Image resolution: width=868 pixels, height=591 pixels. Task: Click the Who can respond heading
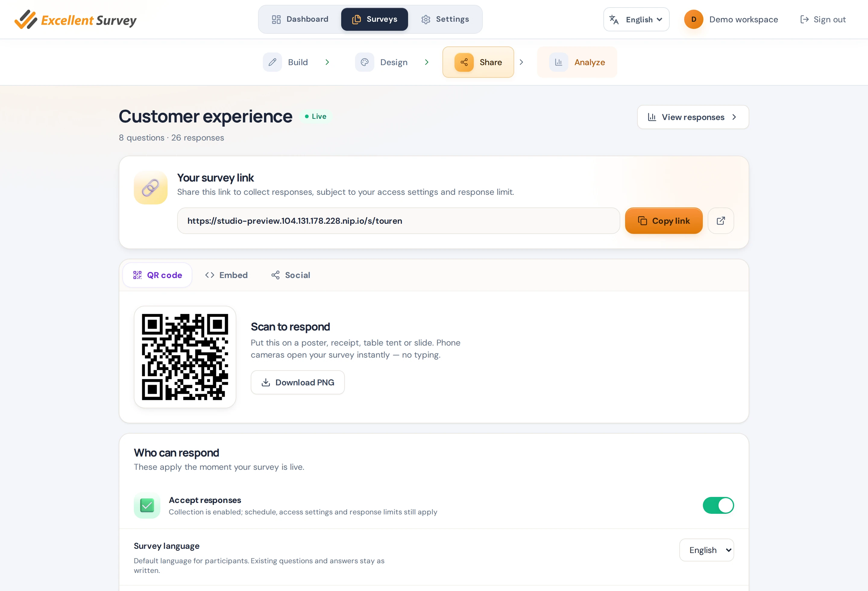click(x=176, y=452)
